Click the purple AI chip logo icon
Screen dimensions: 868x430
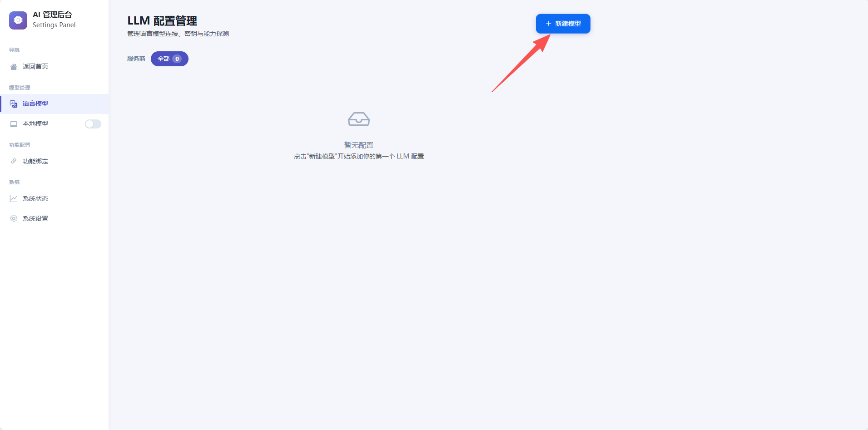pyautogui.click(x=18, y=20)
